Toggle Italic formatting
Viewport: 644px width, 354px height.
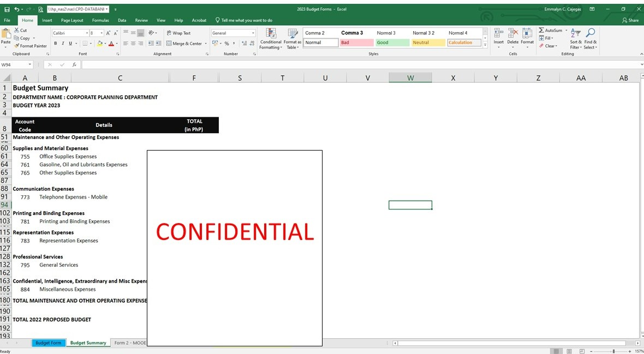[63, 44]
